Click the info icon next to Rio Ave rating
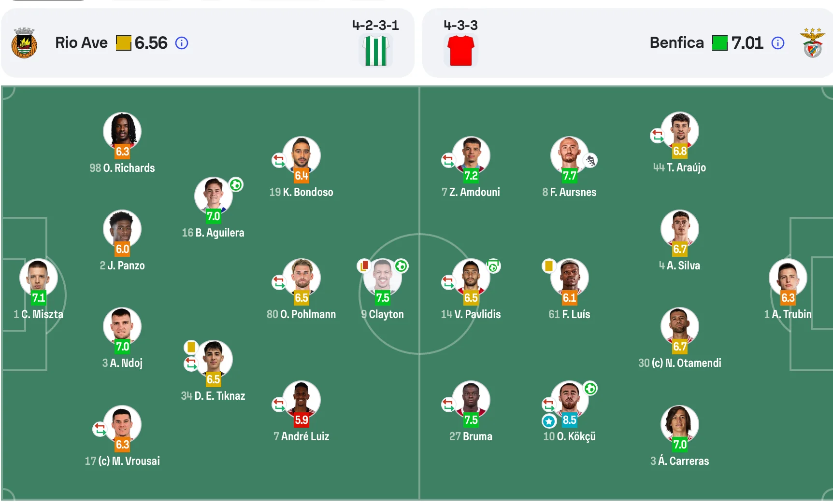The width and height of the screenshot is (833, 504). (182, 43)
